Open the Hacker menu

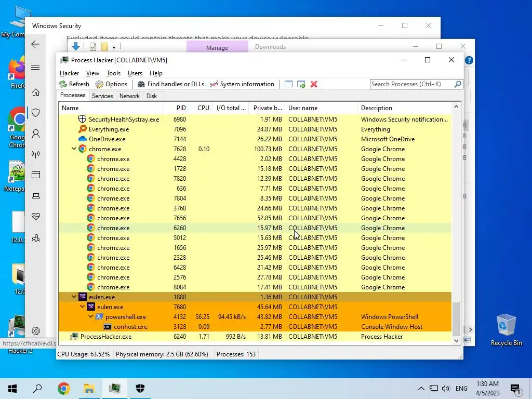69,73
